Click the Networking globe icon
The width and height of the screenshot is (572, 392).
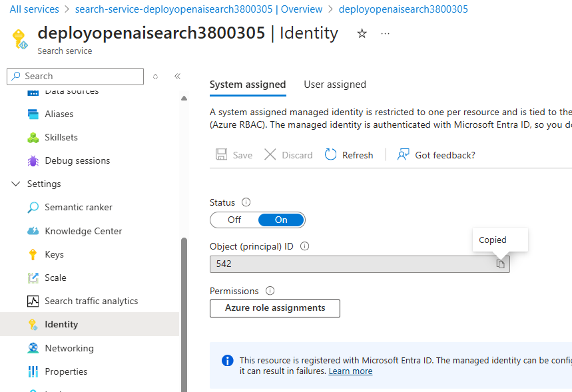click(x=33, y=348)
